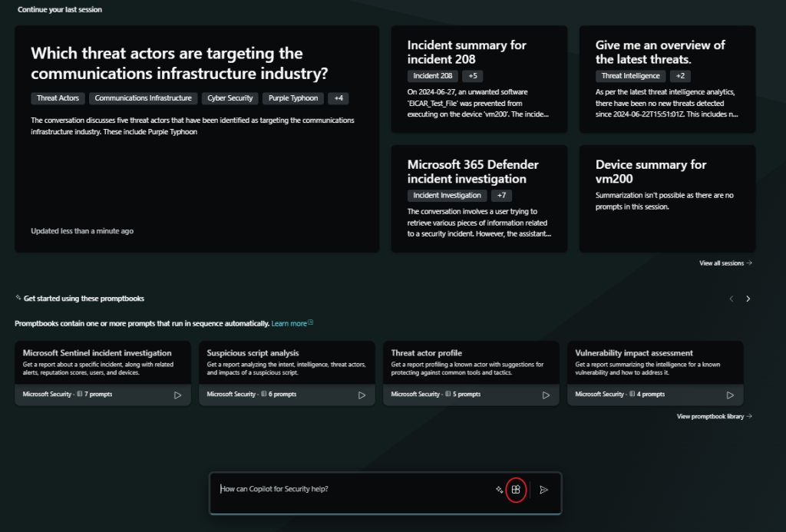This screenshot has height=532, width=786.
Task: Click the Threat Intelligence tag
Action: coord(631,76)
